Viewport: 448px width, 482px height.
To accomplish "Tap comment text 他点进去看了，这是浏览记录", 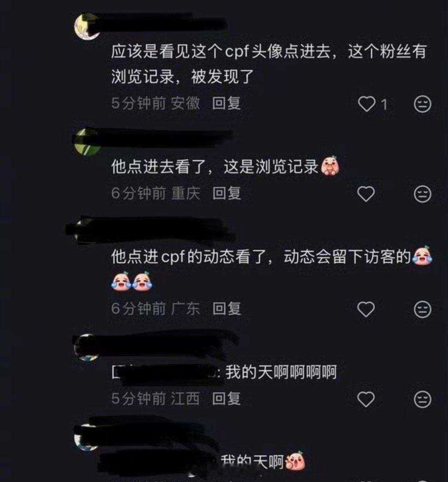I will coord(215,166).
